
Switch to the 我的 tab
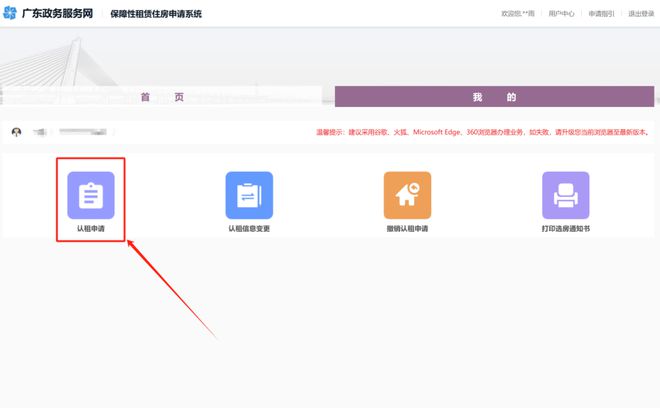[495, 97]
